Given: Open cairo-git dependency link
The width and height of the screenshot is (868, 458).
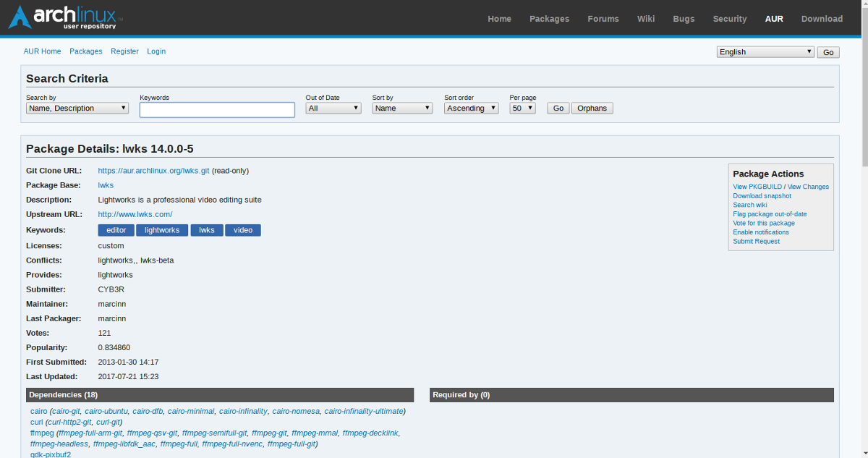Looking at the screenshot, I should (x=67, y=411).
